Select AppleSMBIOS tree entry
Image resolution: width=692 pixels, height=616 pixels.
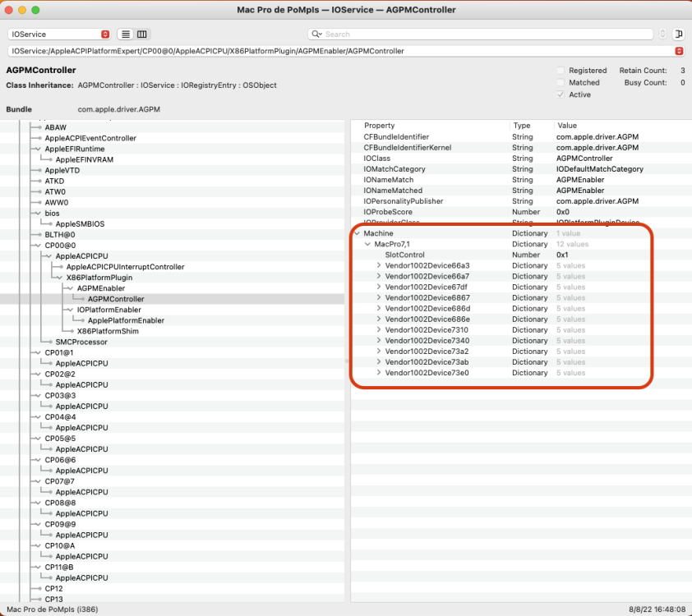click(x=80, y=224)
